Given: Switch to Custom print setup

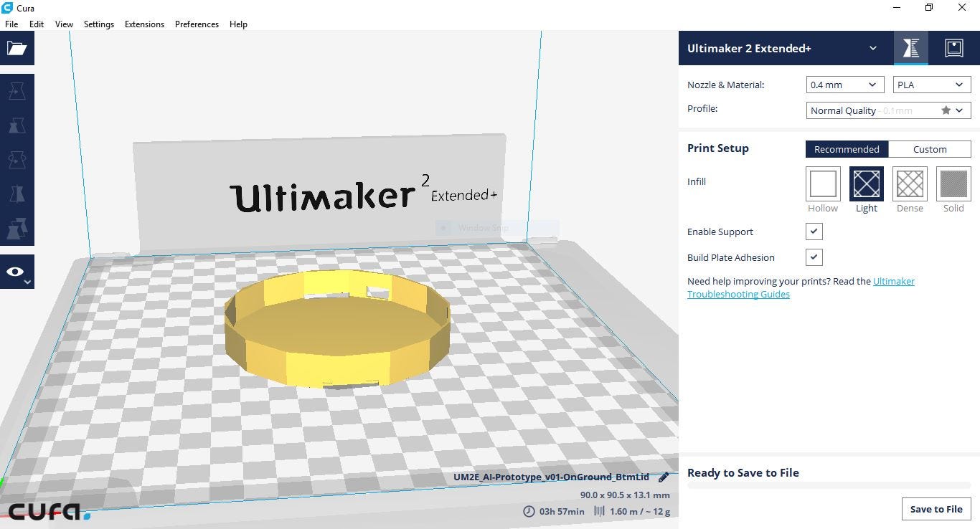Looking at the screenshot, I should click(x=930, y=149).
